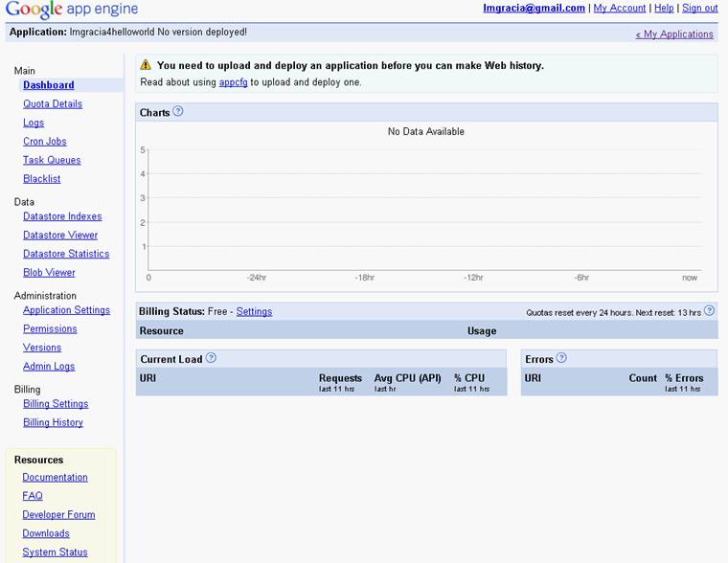Go to Cron Jobs

tap(45, 141)
